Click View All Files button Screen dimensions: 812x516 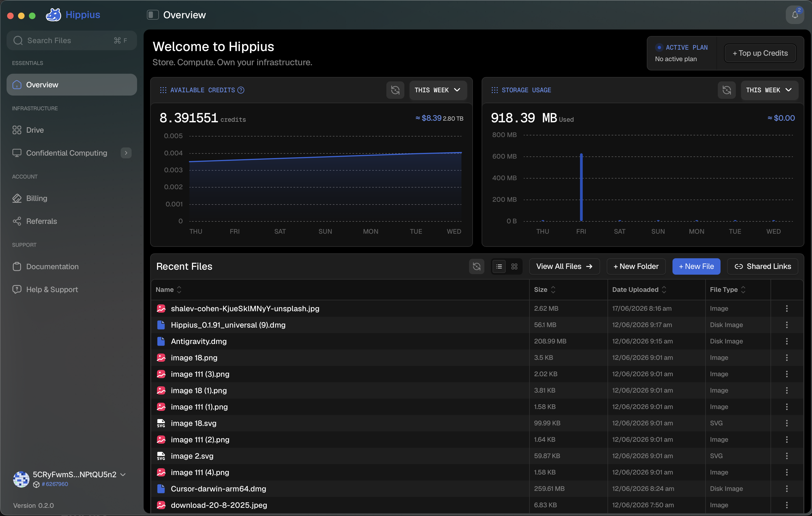tap(564, 266)
